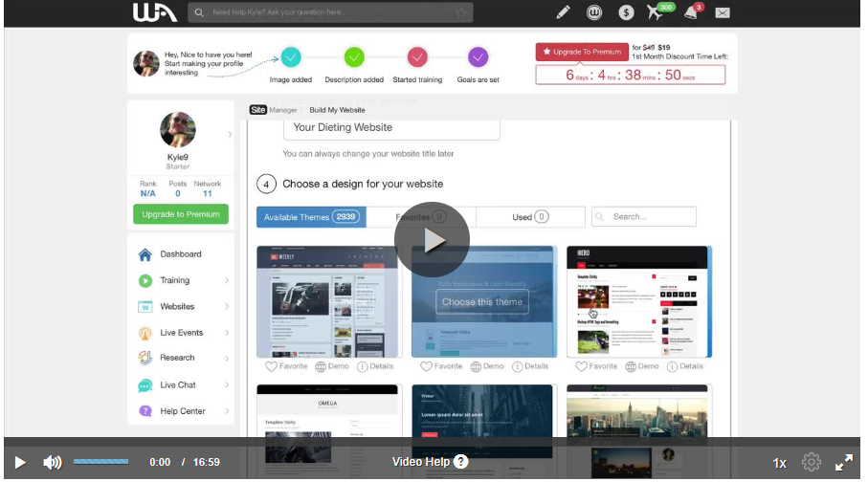
Task: Click the website title field Your Dieting Website
Action: (x=391, y=128)
